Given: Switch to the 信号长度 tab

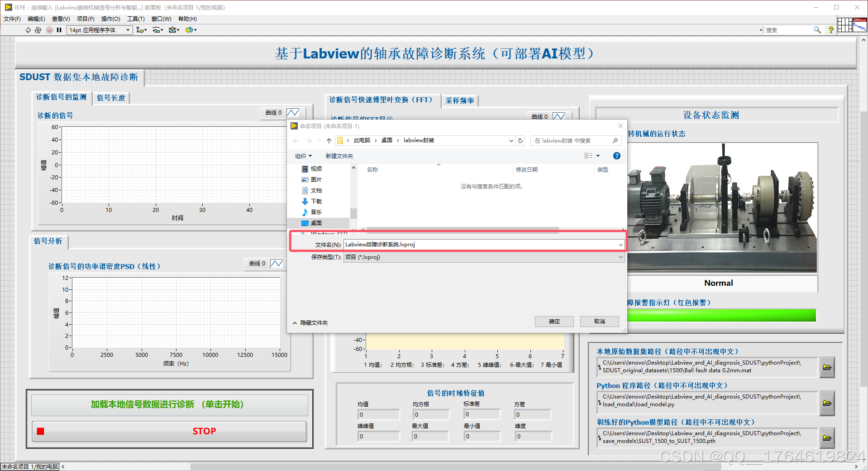Looking at the screenshot, I should coord(111,98).
